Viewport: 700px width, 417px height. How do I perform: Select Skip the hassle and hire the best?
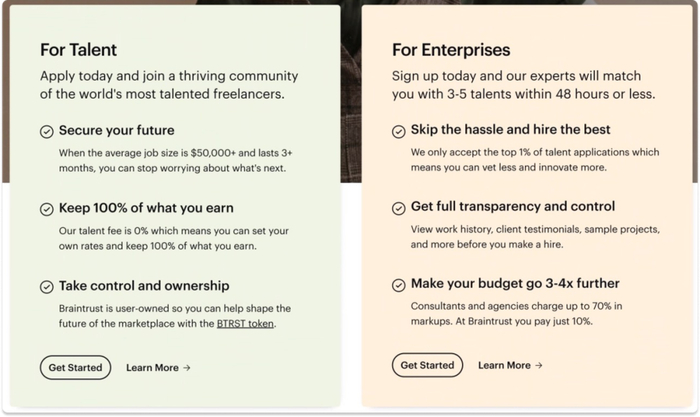click(510, 130)
